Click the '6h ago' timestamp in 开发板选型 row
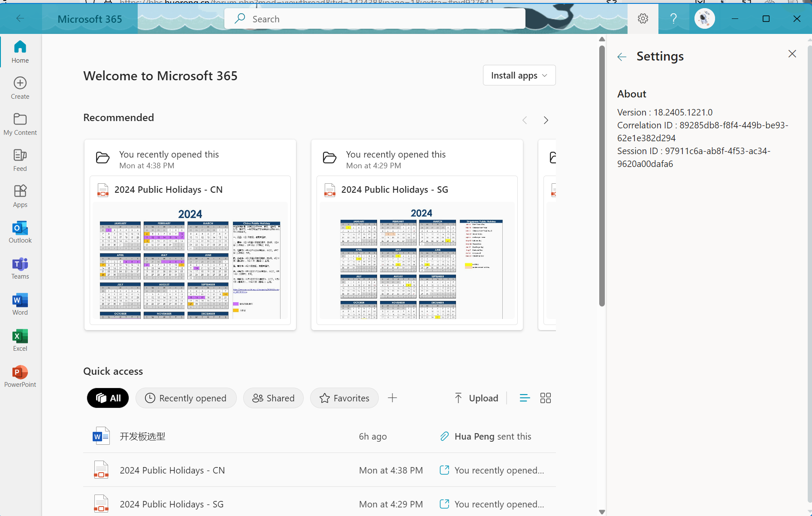Screen dimensions: 812x516 [373, 436]
